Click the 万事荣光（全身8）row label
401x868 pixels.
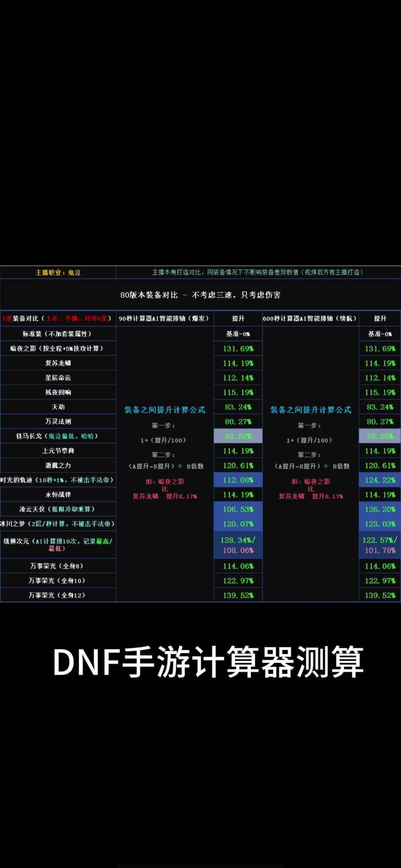(x=58, y=566)
